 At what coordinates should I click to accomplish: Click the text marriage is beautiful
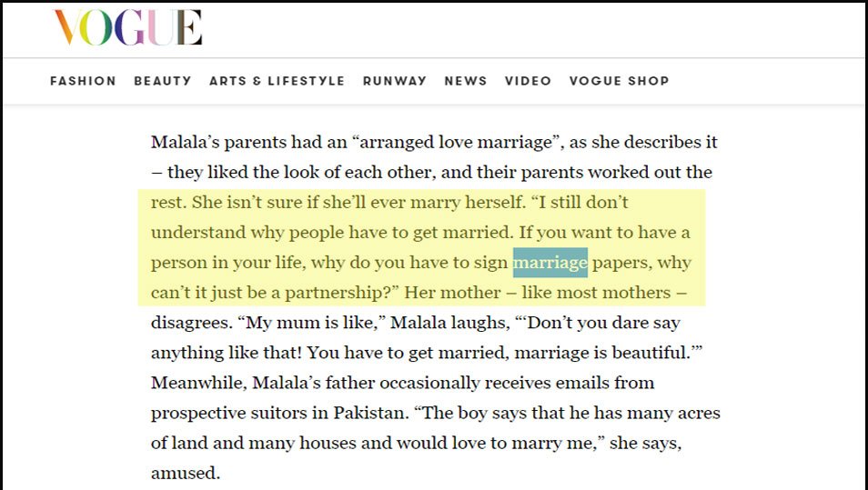coord(602,353)
